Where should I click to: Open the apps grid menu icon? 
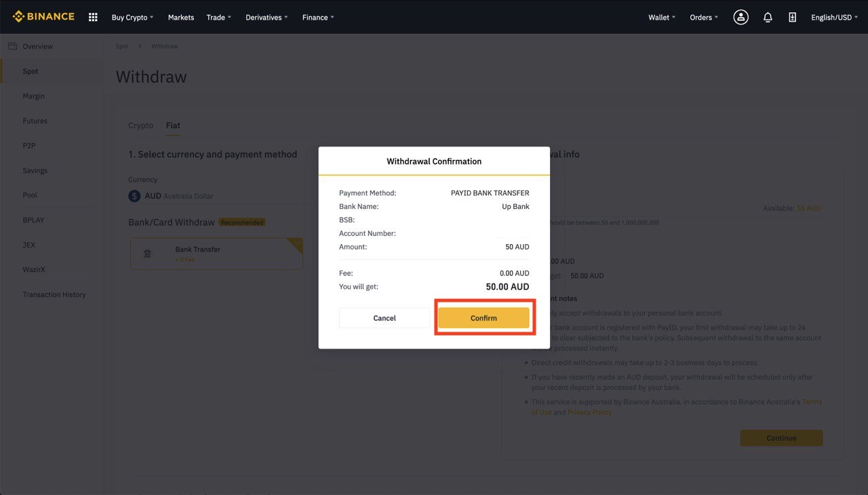pos(93,17)
